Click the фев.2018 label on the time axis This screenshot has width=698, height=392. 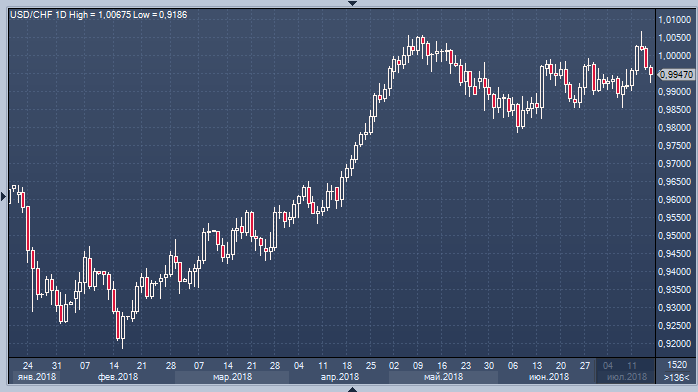coord(118,377)
